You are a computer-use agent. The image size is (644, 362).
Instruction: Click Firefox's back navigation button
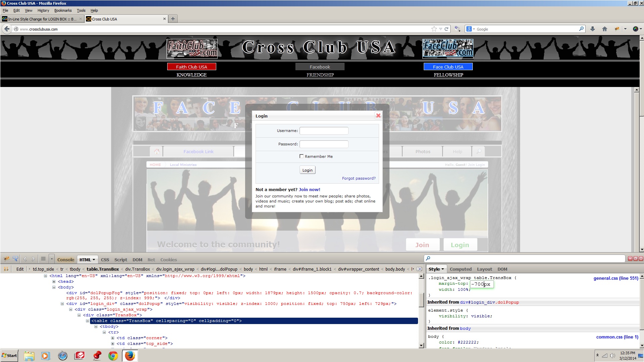7,29
